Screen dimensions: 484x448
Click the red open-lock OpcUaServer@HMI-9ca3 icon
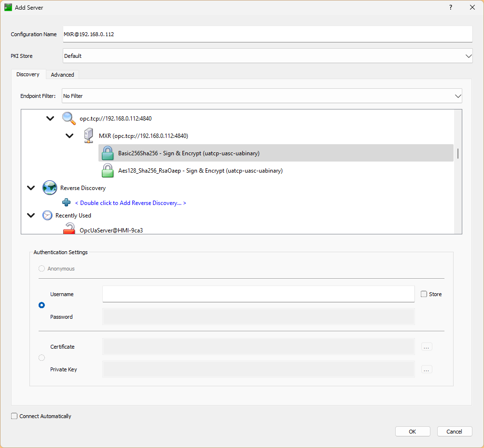(x=69, y=229)
